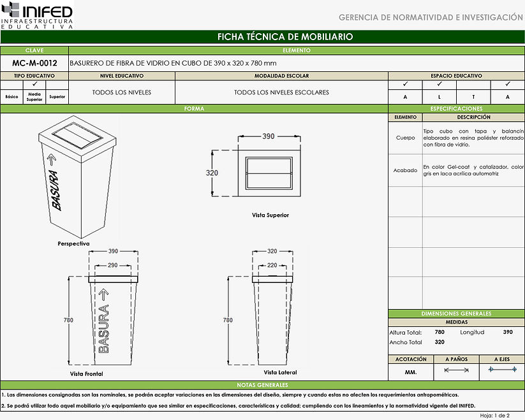Select the checkmark above Media Superior
Screen dimensions: 525x420
(x=34, y=84)
